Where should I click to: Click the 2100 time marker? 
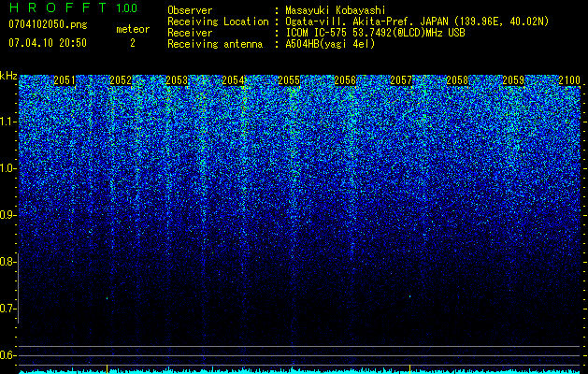[x=569, y=80]
